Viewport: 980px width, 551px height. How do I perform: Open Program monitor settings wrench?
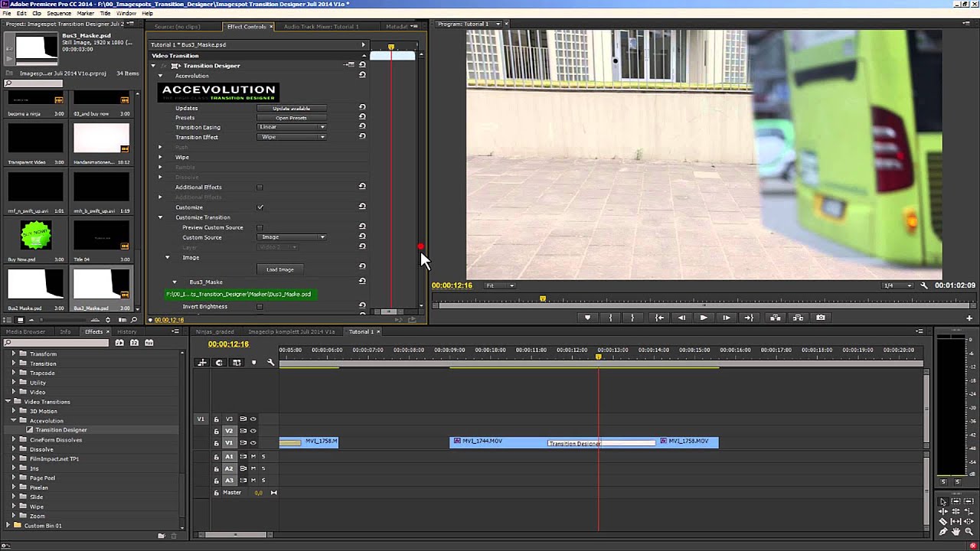click(x=924, y=285)
